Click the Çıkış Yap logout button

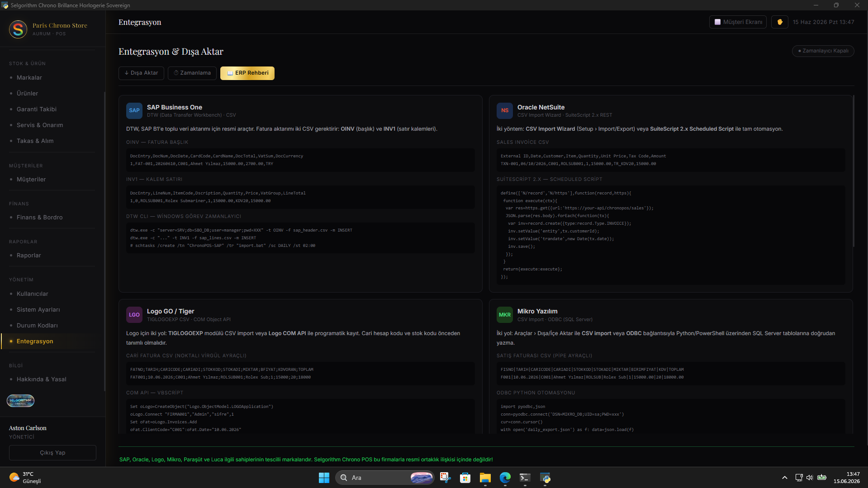click(52, 453)
